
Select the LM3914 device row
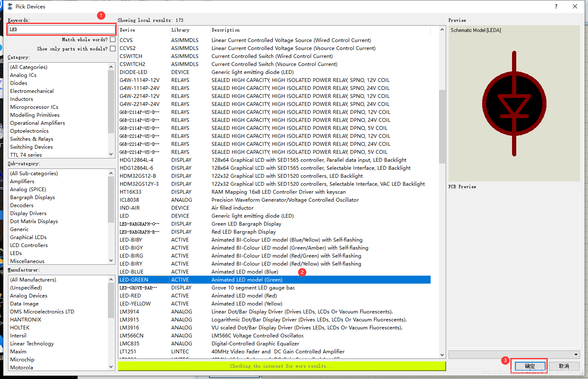tap(274, 312)
